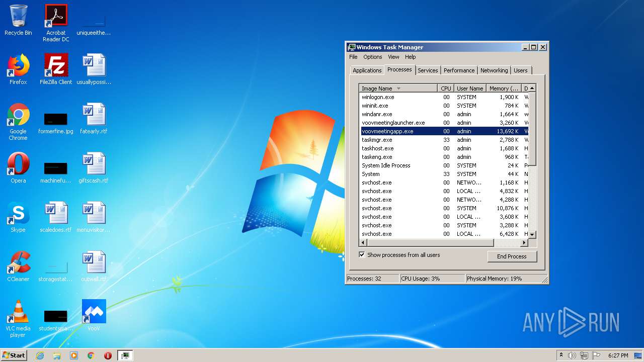Viewport: 644px width, 362px height.
Task: Select the fatearly.rtf document icon
Action: click(94, 119)
